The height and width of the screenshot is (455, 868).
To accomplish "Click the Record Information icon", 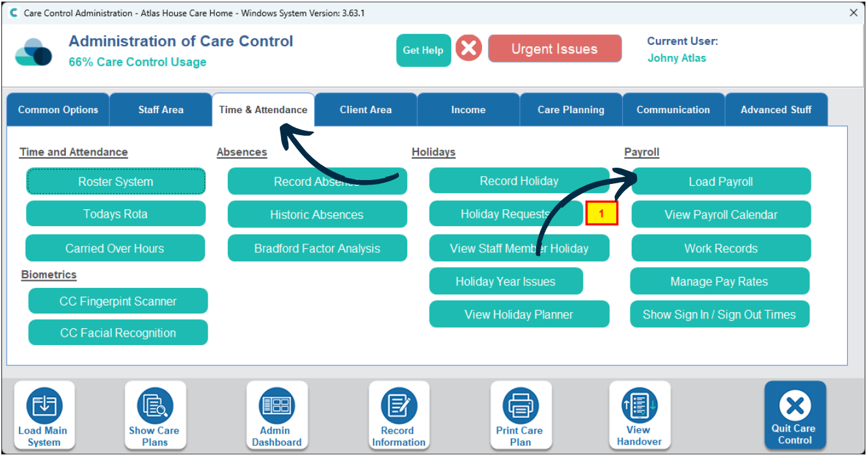I will [399, 416].
